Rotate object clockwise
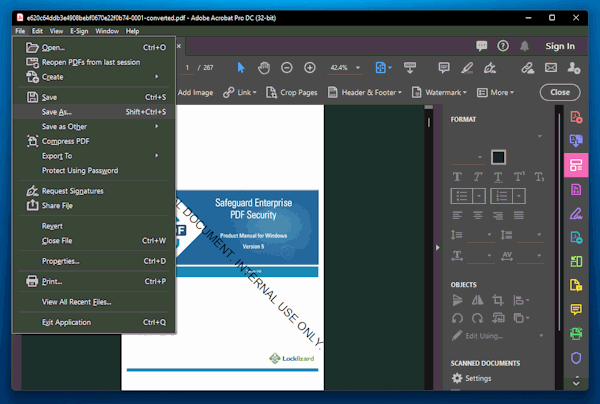The image size is (600, 404). pyautogui.click(x=477, y=318)
